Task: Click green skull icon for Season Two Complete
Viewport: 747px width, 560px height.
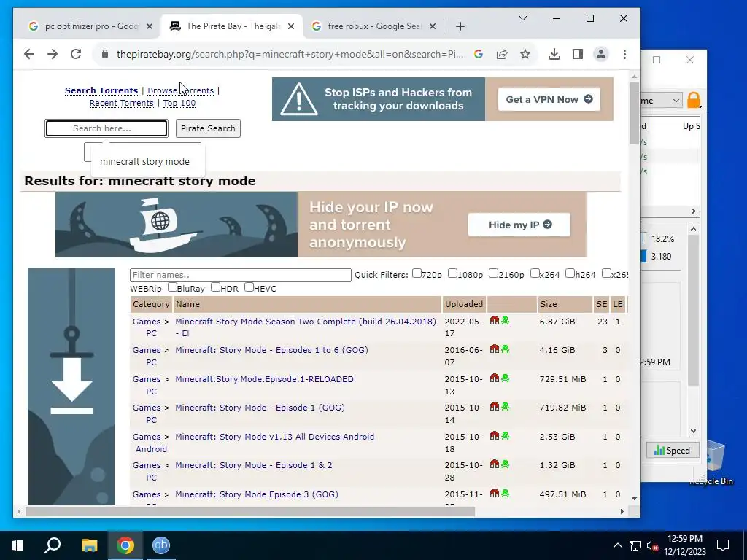Action: (x=505, y=321)
